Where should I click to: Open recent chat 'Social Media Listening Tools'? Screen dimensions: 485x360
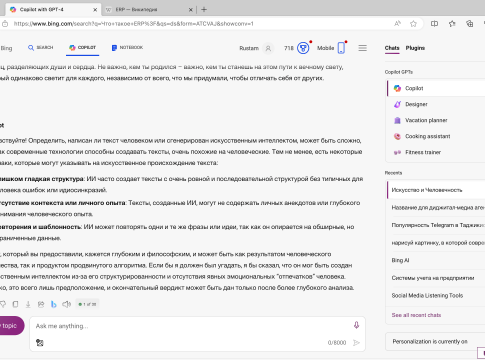point(436,295)
